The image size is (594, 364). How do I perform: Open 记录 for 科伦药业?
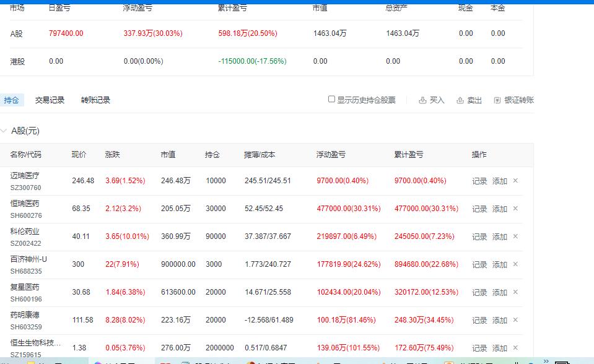(x=479, y=236)
